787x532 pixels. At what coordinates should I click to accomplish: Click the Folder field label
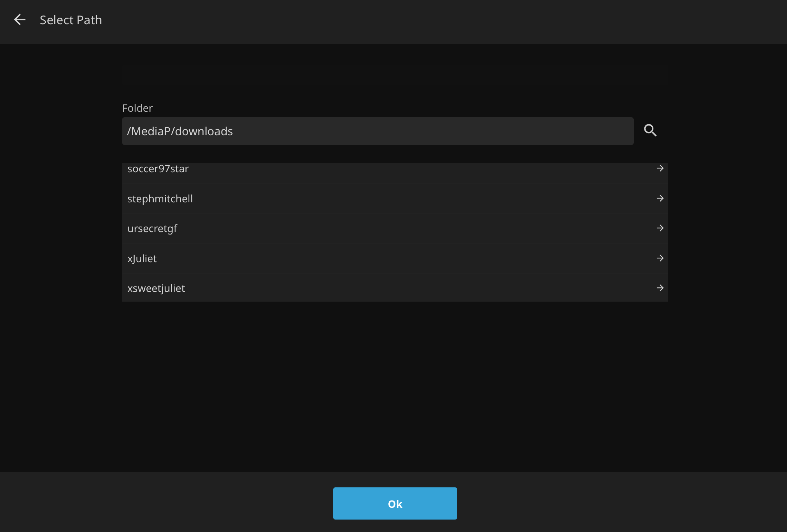[137, 108]
